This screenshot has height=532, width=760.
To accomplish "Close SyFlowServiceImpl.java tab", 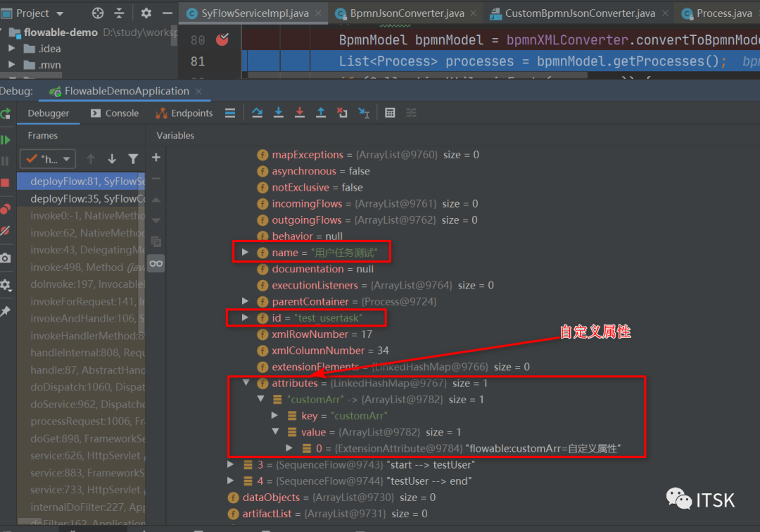I will pos(318,13).
